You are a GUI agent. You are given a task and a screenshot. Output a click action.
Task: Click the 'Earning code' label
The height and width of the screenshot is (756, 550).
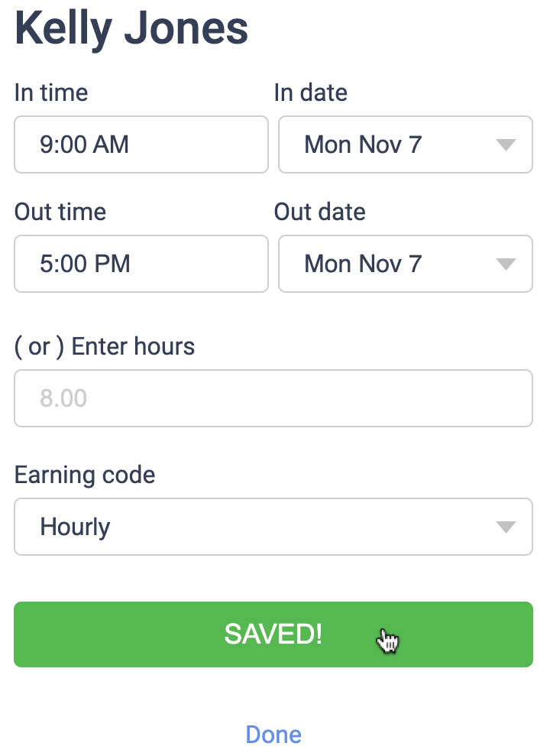[85, 475]
